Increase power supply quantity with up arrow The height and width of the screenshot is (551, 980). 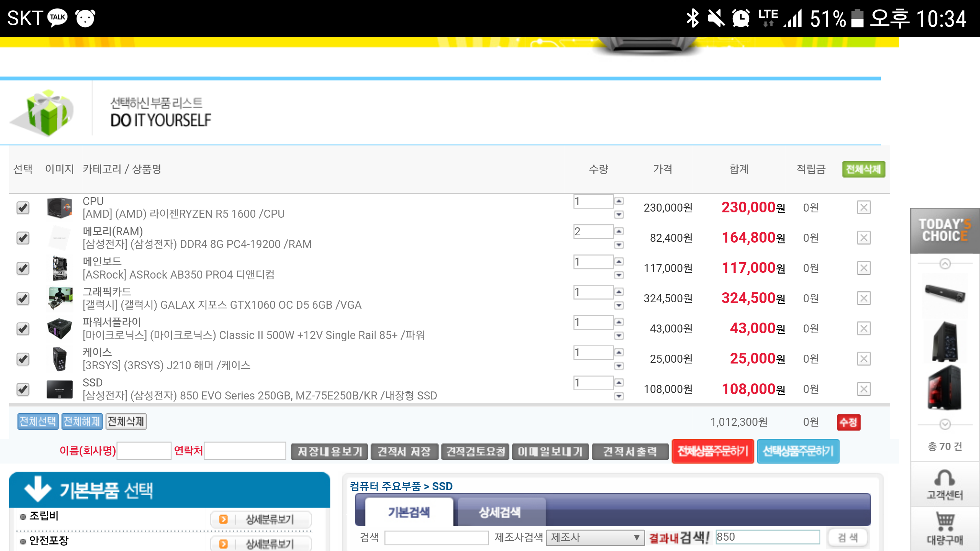619,322
